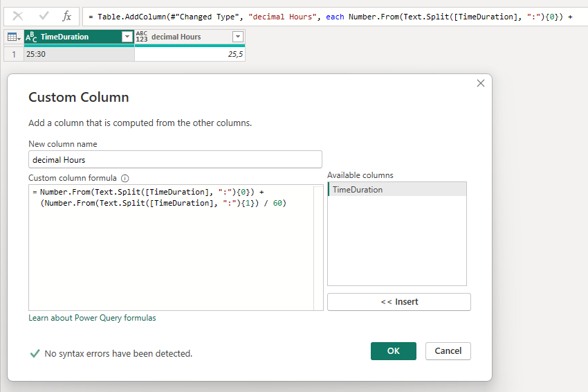Click the formula bar text area
Screen dimensions: 588x392
[x=335, y=17]
